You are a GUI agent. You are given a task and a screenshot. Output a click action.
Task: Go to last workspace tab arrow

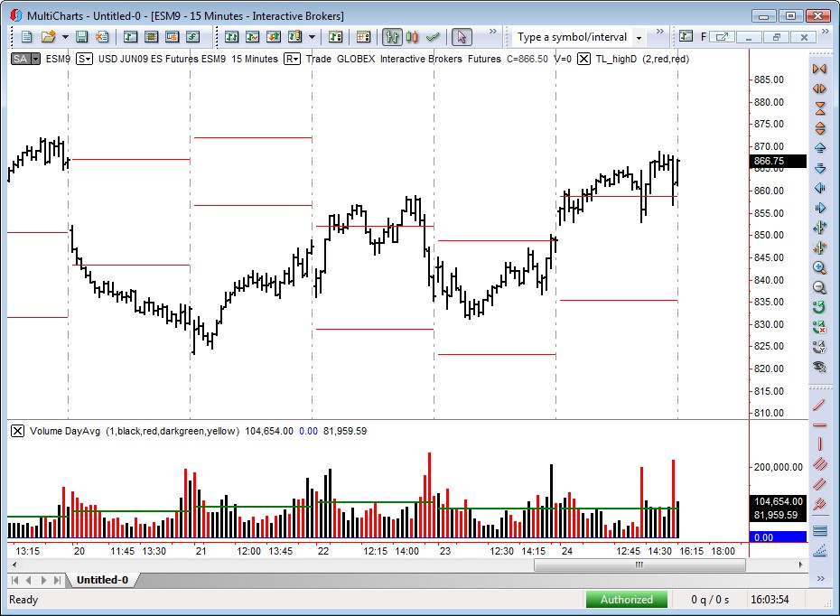click(57, 580)
